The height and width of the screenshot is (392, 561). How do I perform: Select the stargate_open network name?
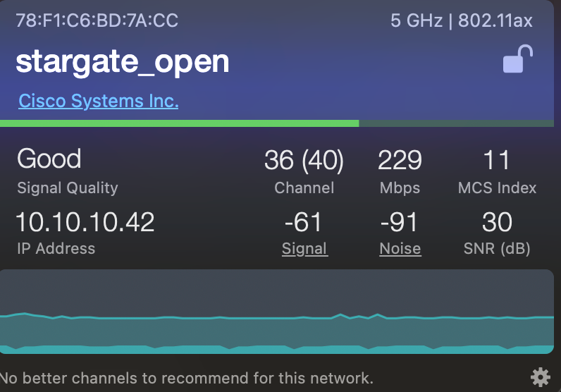click(123, 61)
